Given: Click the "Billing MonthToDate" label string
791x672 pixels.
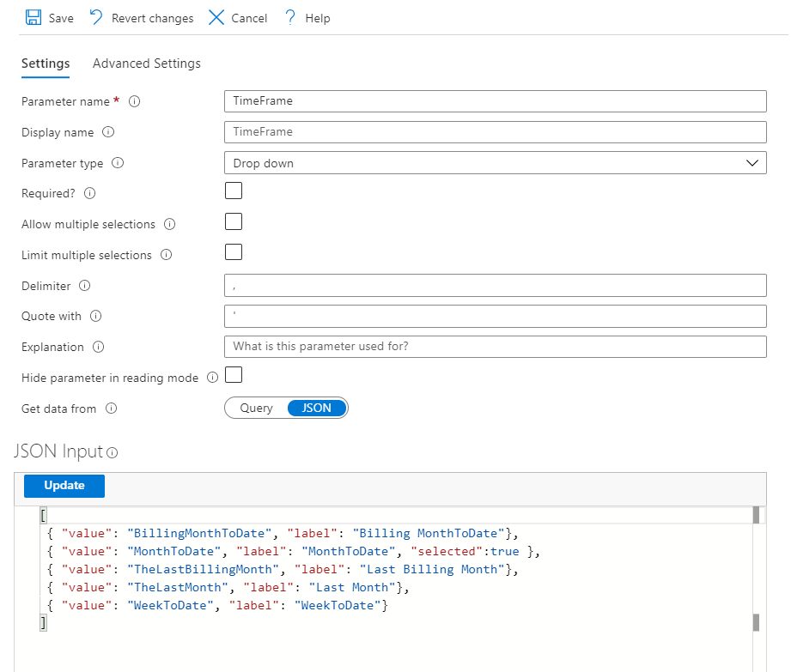Looking at the screenshot, I should (429, 533).
